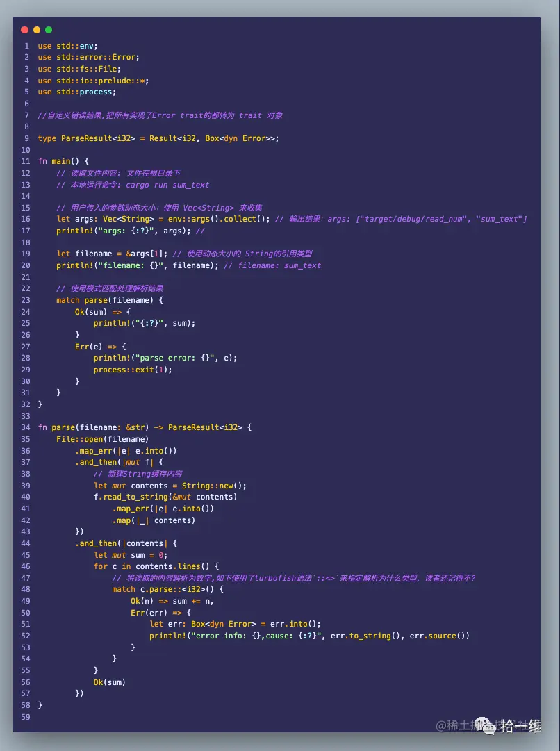This screenshot has height=751, width=560.
Task: Click the '.map(|_| contents)' line
Action: point(154,520)
